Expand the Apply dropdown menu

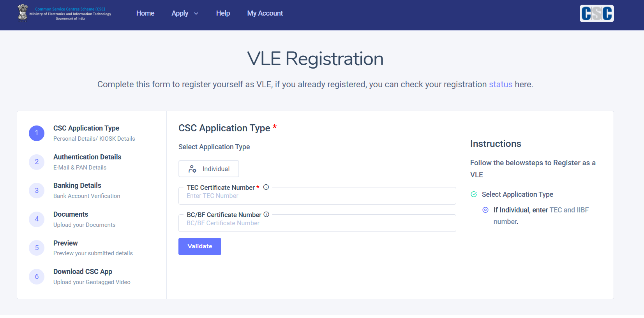pos(185,13)
